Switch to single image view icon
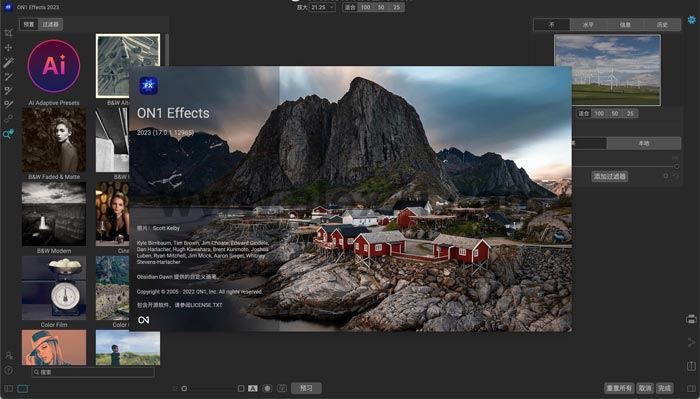This screenshot has width=700, height=399. (x=23, y=389)
